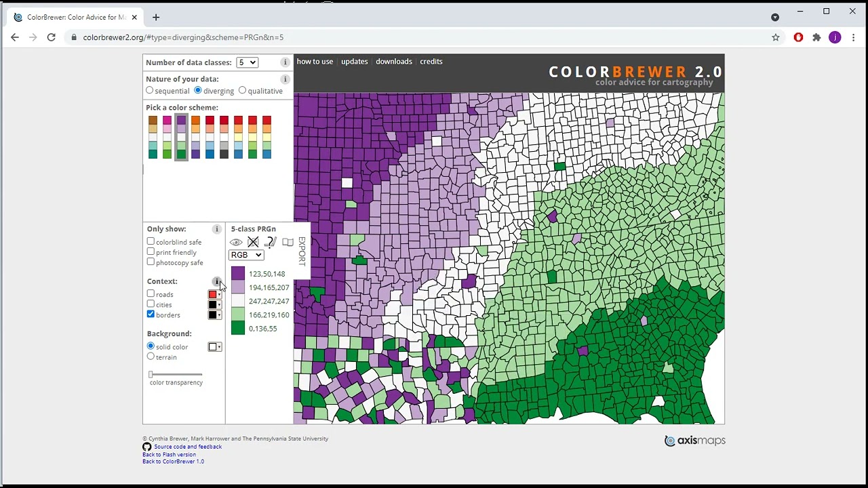Open the credits menu item

click(x=431, y=62)
